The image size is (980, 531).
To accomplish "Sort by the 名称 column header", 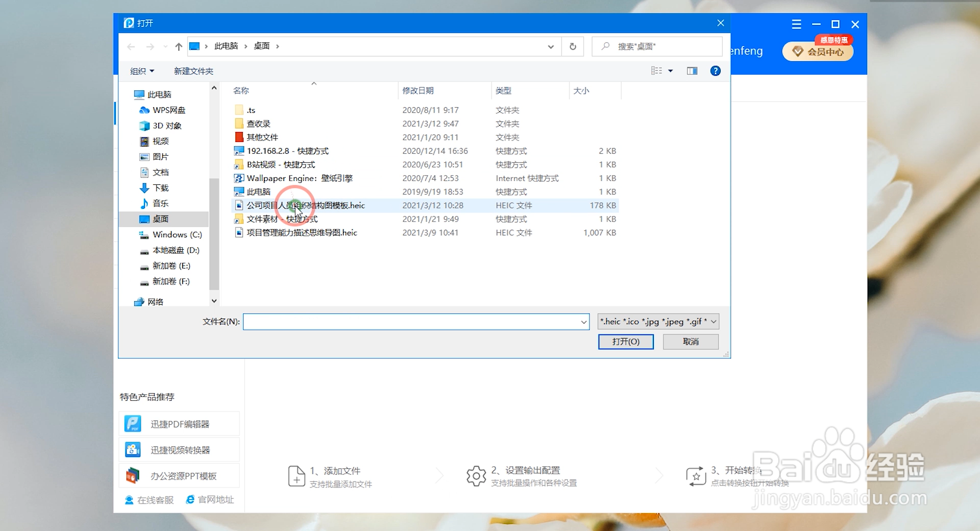I will click(x=241, y=90).
